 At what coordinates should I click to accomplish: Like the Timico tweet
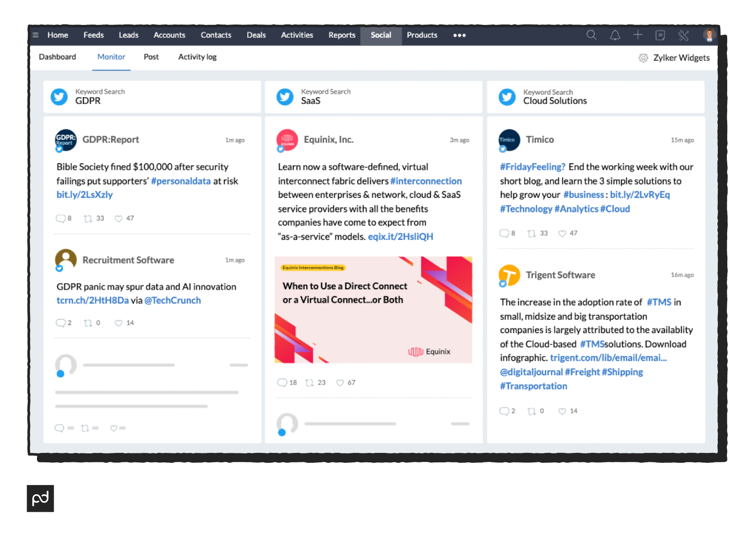click(562, 233)
